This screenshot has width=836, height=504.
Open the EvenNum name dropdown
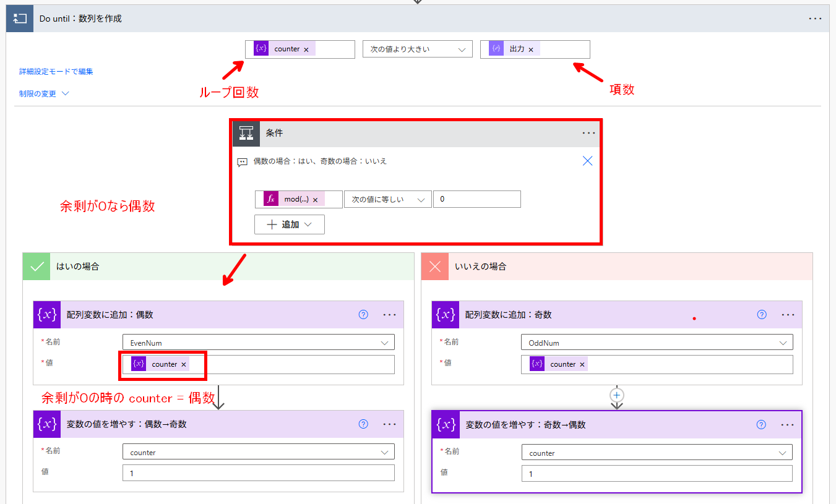(259, 343)
